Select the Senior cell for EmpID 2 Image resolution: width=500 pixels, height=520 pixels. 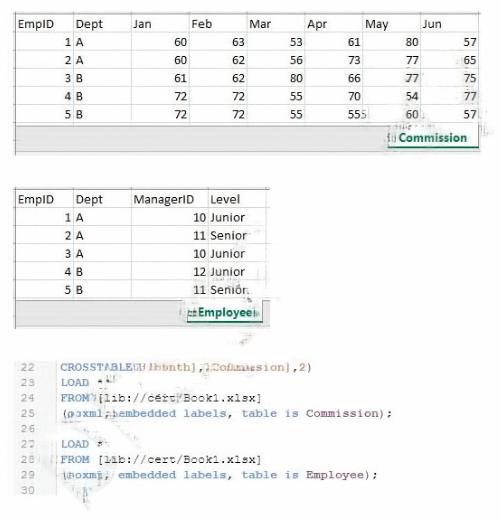[x=237, y=236]
